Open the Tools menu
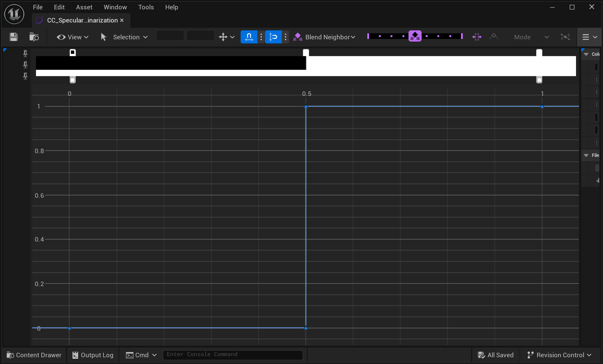This screenshot has height=364, width=603. pos(146,7)
